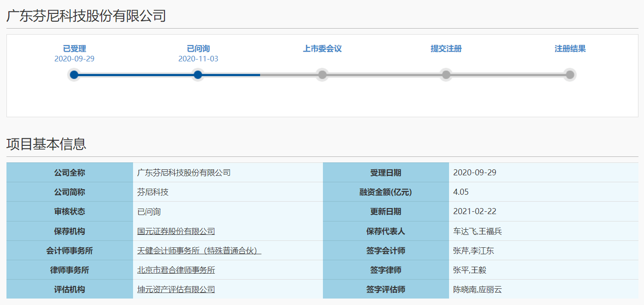Click the 签字律师 header cell

click(386, 270)
